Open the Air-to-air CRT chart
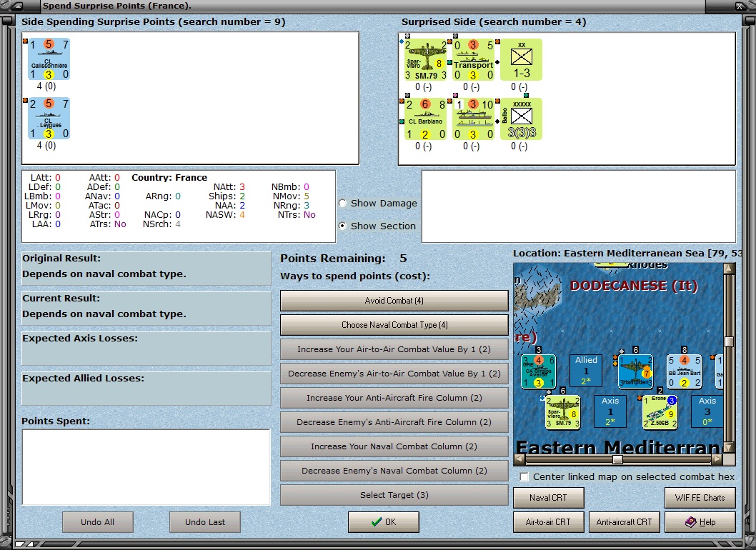This screenshot has height=550, width=756. click(548, 522)
